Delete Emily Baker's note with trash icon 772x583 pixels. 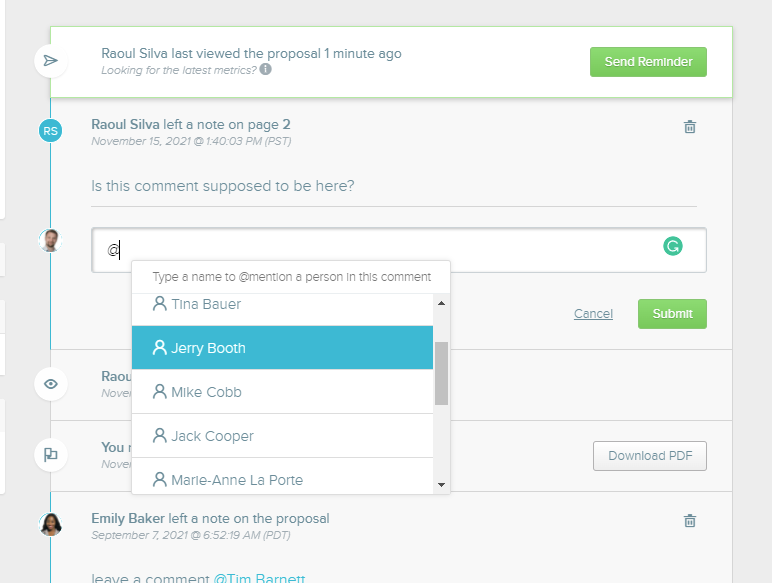click(x=689, y=521)
